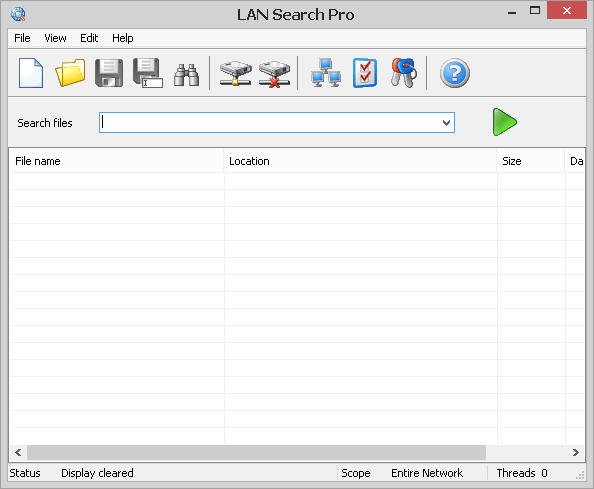
Task: Click the New blank document icon
Action: [31, 73]
